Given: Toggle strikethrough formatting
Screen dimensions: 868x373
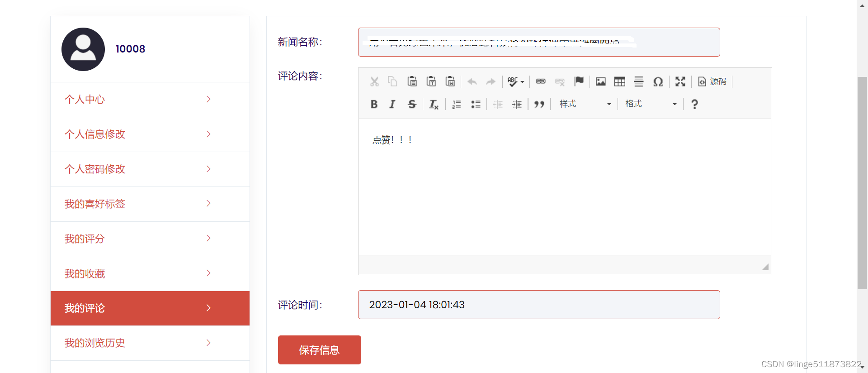Looking at the screenshot, I should [412, 104].
